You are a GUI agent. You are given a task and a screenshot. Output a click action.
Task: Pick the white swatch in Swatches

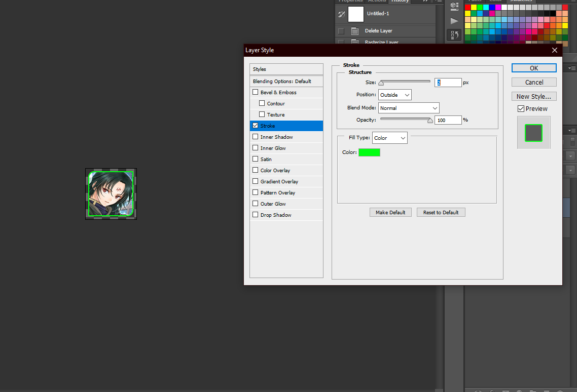[x=504, y=7]
